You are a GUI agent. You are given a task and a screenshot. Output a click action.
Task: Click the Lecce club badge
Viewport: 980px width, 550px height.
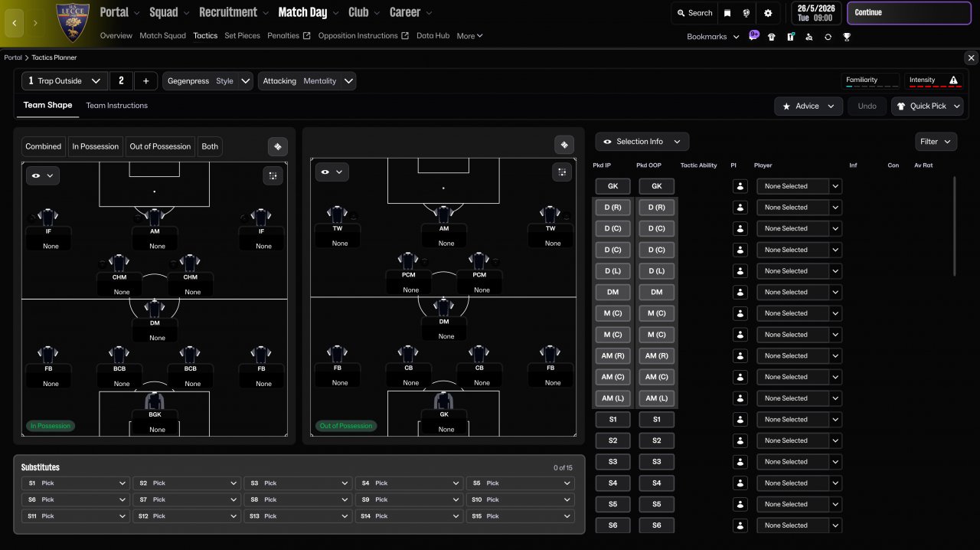[x=73, y=22]
